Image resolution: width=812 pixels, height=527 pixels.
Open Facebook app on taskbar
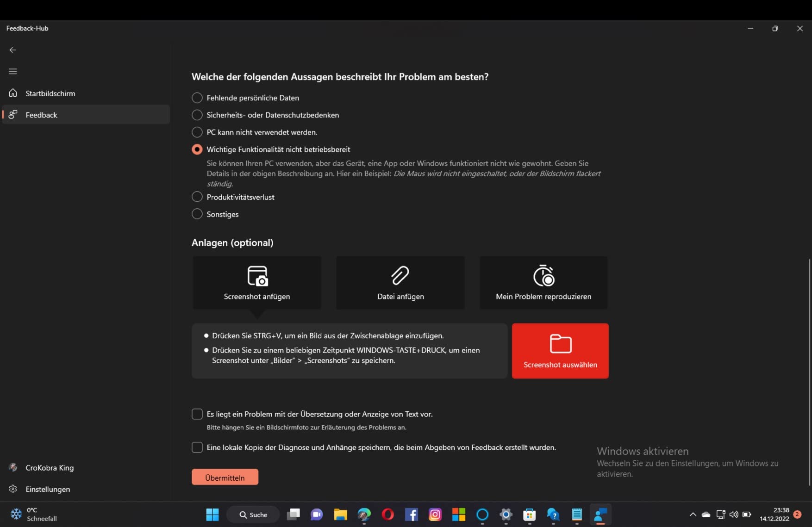(x=412, y=515)
